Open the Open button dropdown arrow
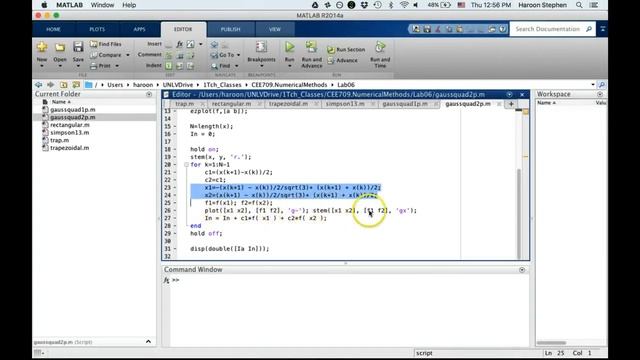640x360 pixels. 60,66
